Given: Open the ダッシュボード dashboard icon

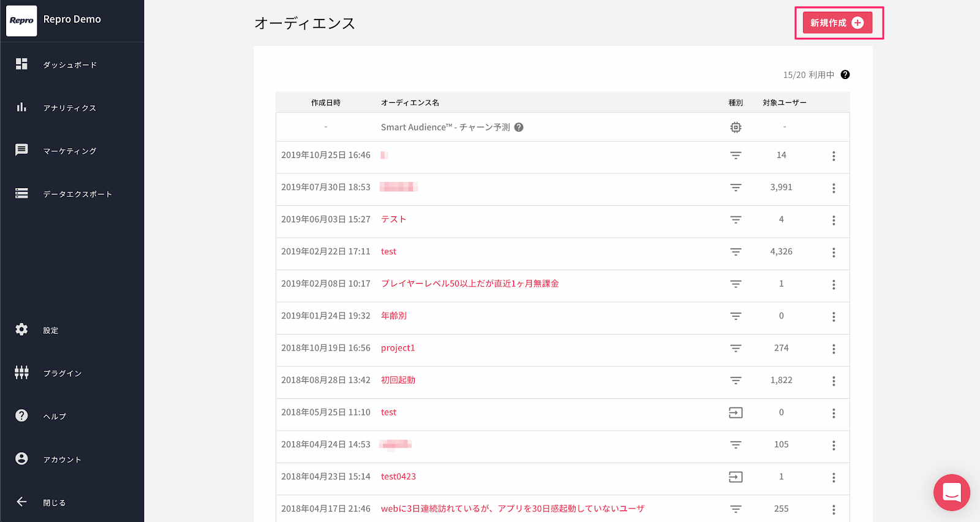Looking at the screenshot, I should (21, 64).
